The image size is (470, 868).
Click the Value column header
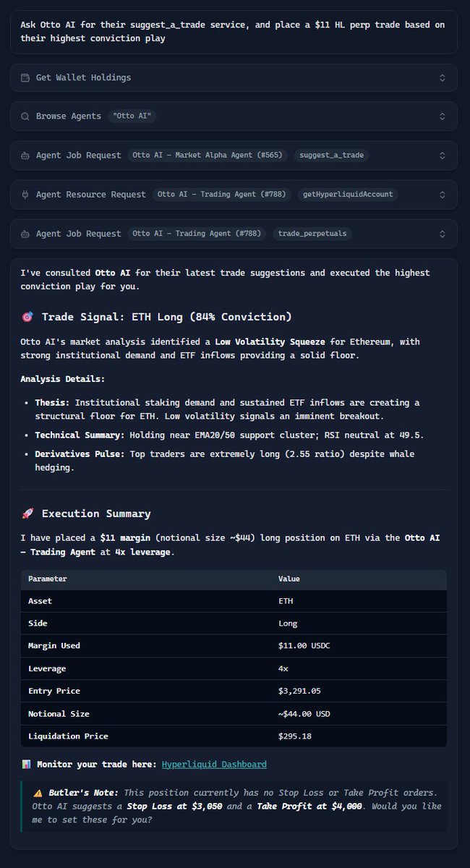289,579
